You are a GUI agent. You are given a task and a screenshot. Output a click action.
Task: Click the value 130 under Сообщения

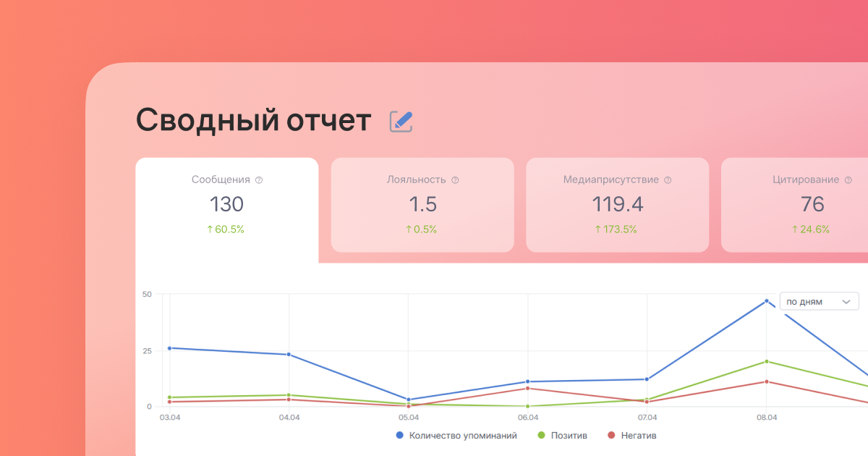coord(227,205)
